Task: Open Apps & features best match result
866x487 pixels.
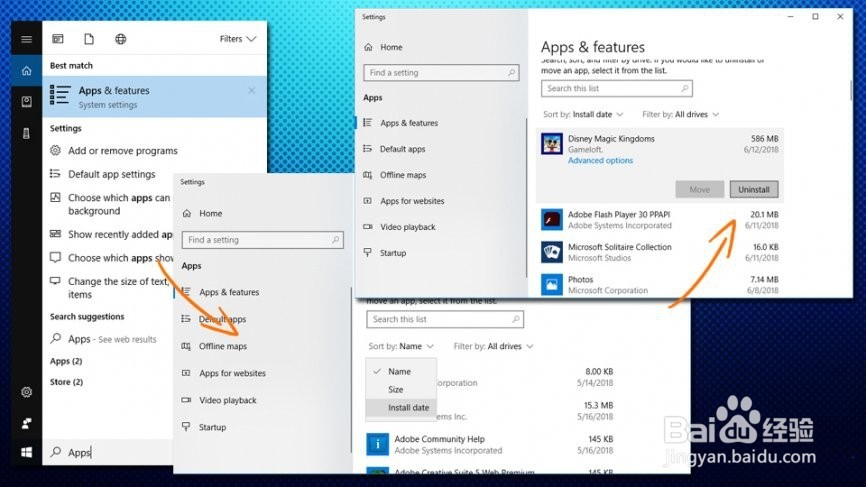Action: coord(155,96)
